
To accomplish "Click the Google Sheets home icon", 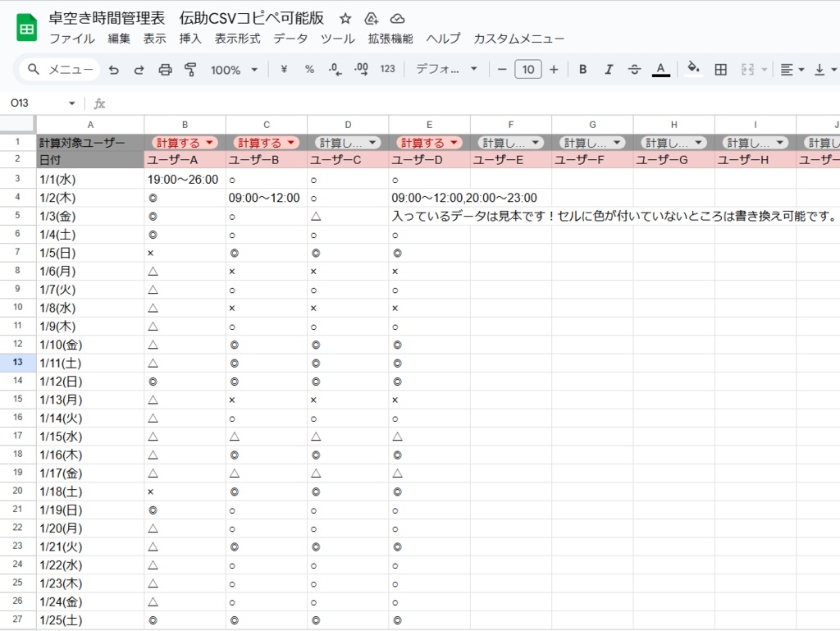I will 26,29.
